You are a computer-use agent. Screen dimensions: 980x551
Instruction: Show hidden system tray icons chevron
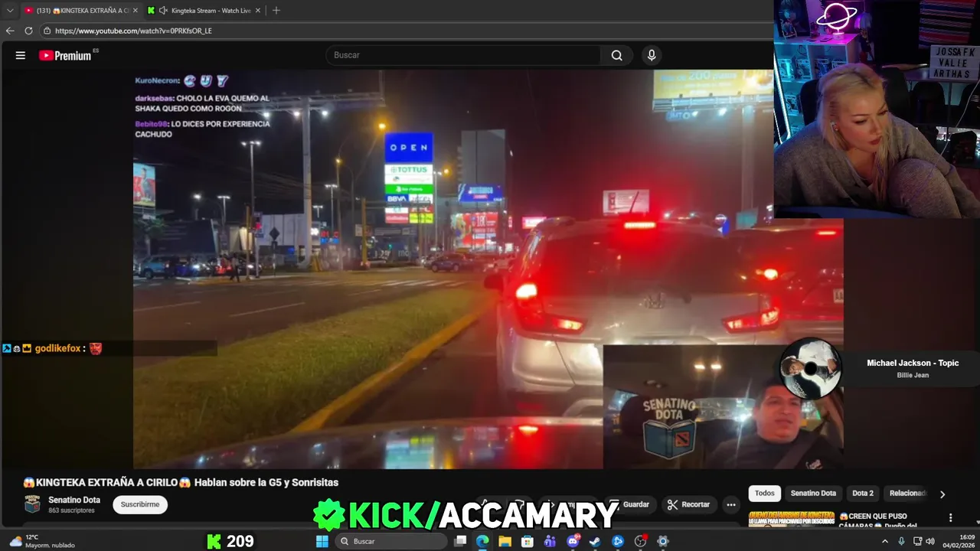point(885,541)
